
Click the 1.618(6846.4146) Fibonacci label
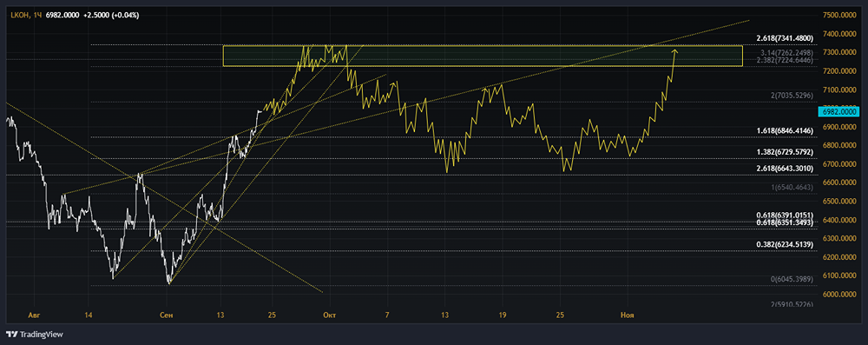[x=785, y=131]
